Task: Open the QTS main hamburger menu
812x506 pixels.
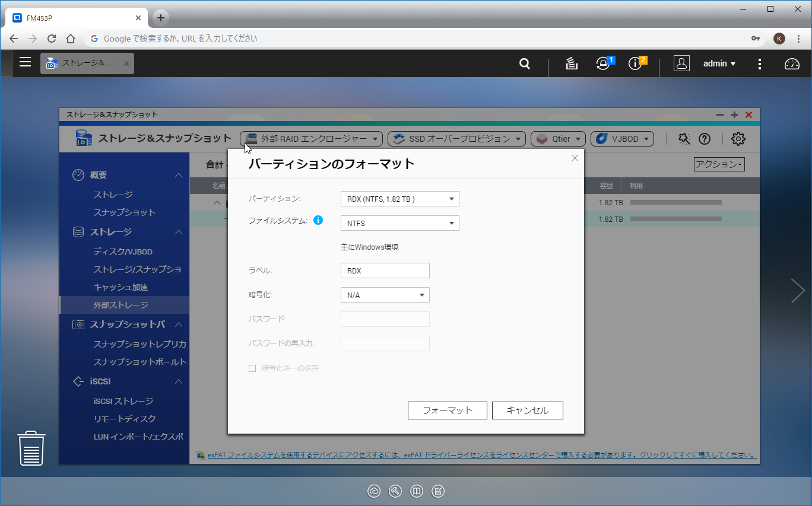Action: 25,62
